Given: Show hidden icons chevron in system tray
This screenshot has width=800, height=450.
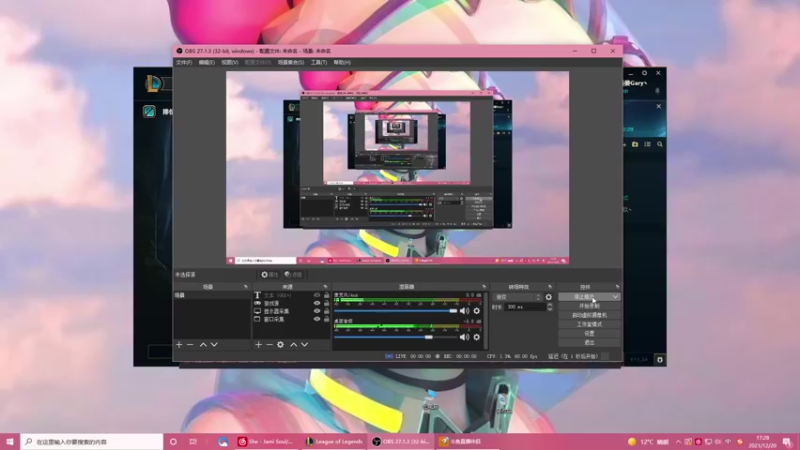Looking at the screenshot, I should [x=678, y=442].
